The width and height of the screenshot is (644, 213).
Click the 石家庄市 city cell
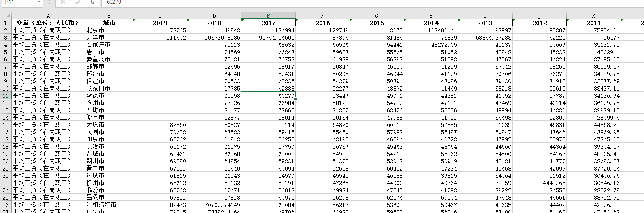pos(109,44)
